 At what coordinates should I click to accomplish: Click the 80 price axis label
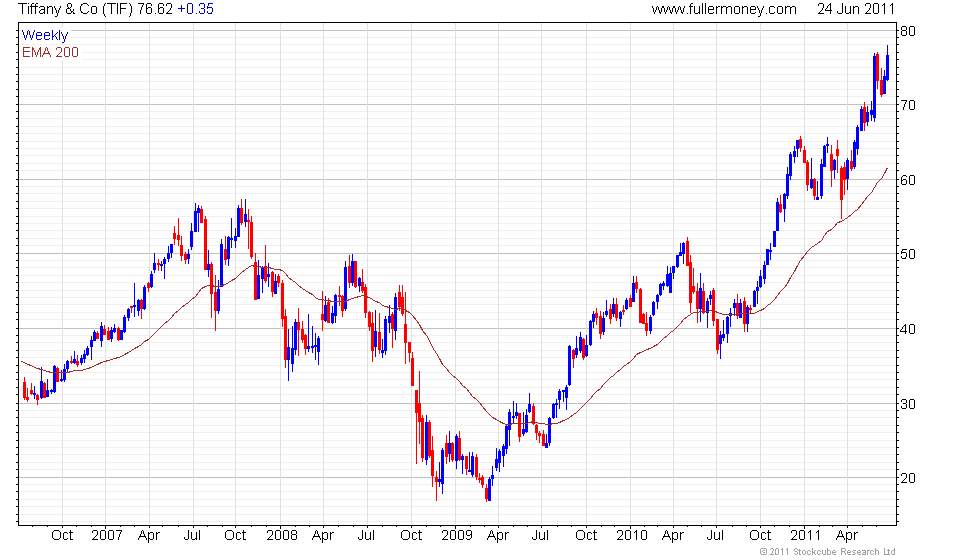pos(908,31)
